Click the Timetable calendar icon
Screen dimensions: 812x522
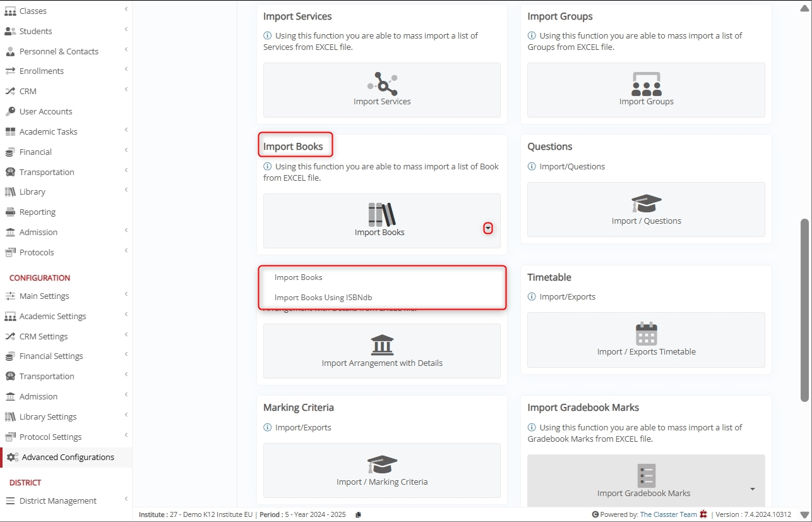click(646, 334)
